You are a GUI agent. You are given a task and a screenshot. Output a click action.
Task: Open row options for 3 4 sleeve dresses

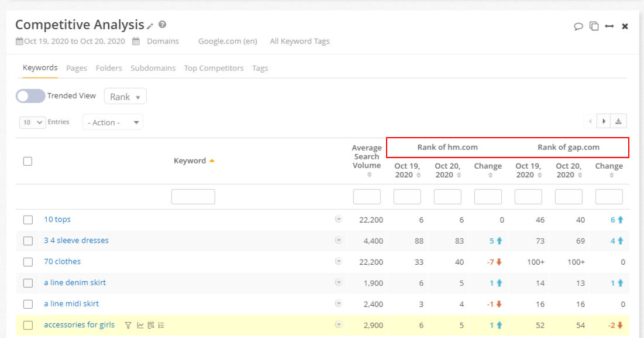click(x=339, y=240)
